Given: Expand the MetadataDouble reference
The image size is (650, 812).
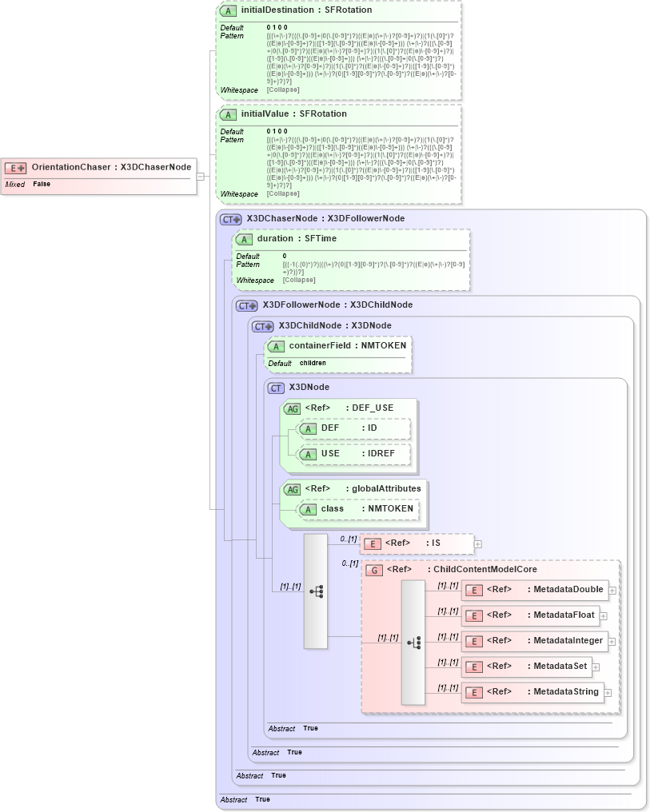Looking at the screenshot, I should click(x=612, y=591).
